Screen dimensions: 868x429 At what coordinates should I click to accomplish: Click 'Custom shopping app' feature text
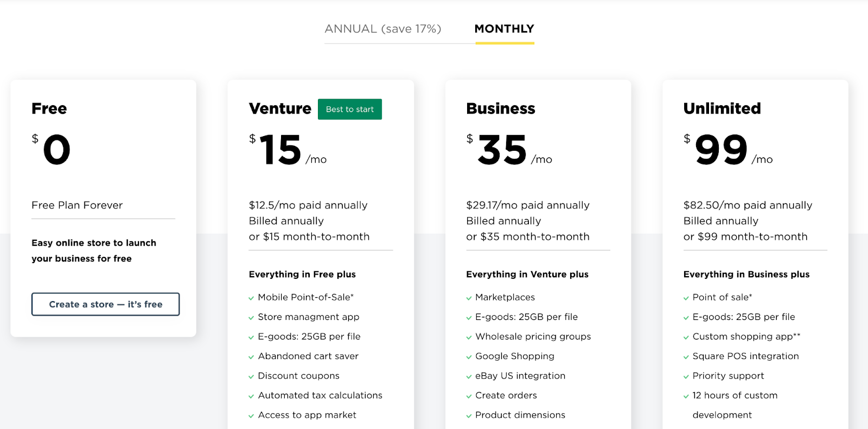743,336
